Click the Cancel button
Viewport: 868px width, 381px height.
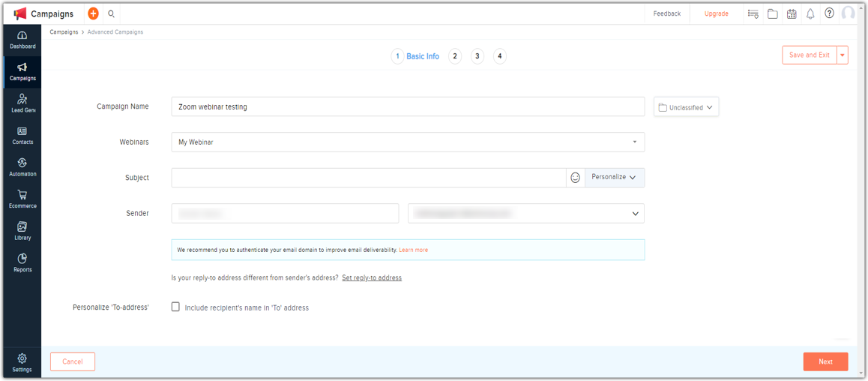[73, 361]
